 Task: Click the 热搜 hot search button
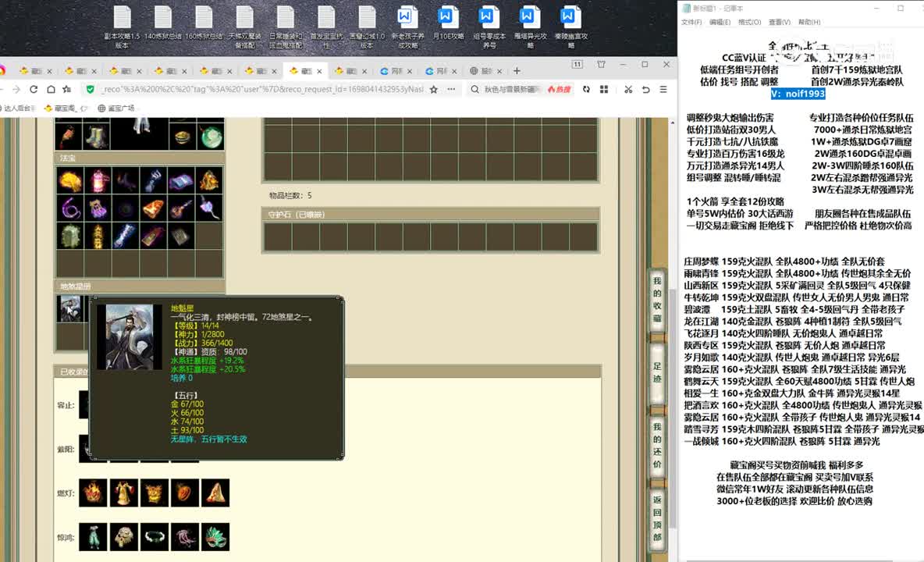(x=560, y=89)
